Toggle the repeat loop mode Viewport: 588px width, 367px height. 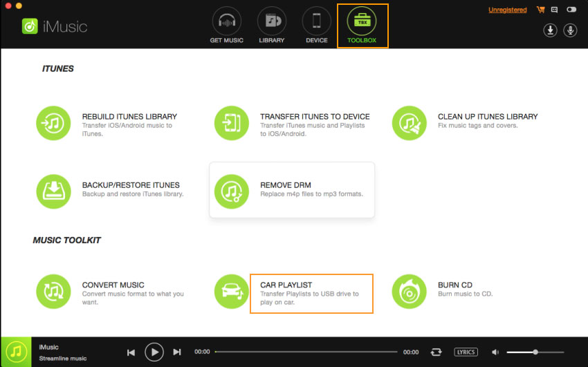(x=436, y=352)
